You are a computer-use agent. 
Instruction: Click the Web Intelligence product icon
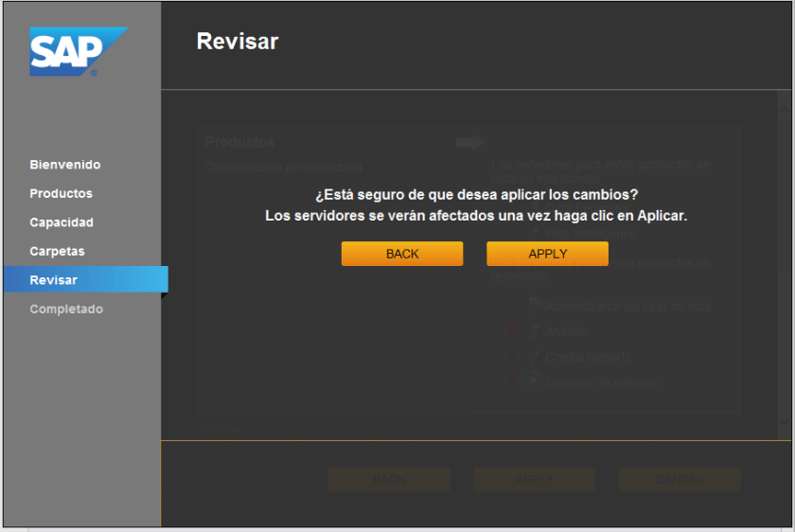click(x=535, y=230)
